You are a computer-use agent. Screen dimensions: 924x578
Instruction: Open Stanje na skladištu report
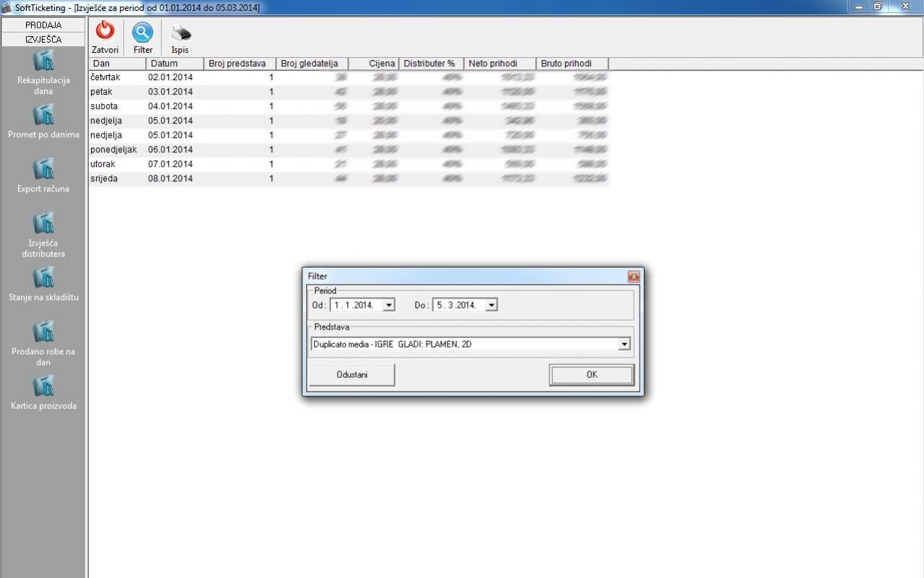pyautogui.click(x=43, y=278)
